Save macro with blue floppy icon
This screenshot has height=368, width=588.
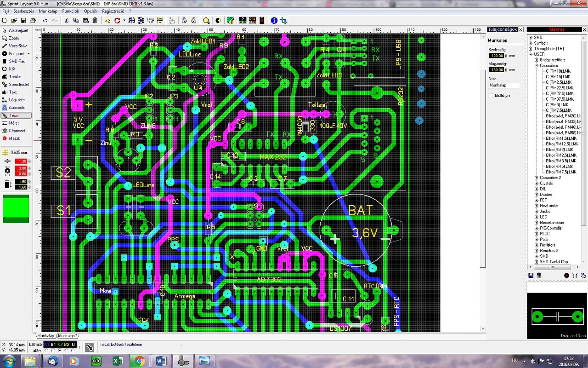pyautogui.click(x=531, y=275)
